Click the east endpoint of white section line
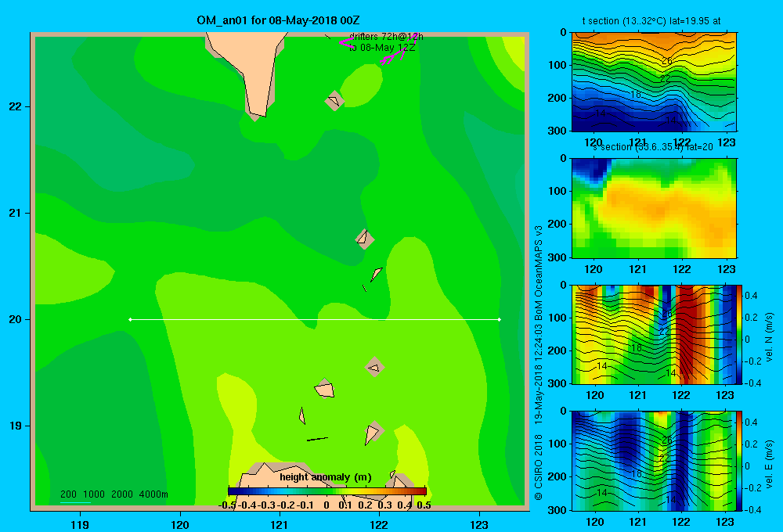This screenshot has width=783, height=532. [x=500, y=319]
